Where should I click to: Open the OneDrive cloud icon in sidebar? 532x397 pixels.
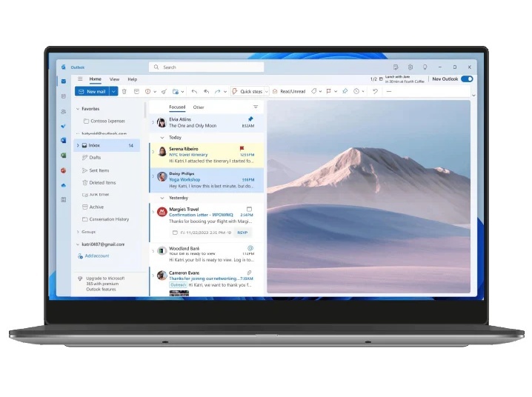(x=64, y=184)
